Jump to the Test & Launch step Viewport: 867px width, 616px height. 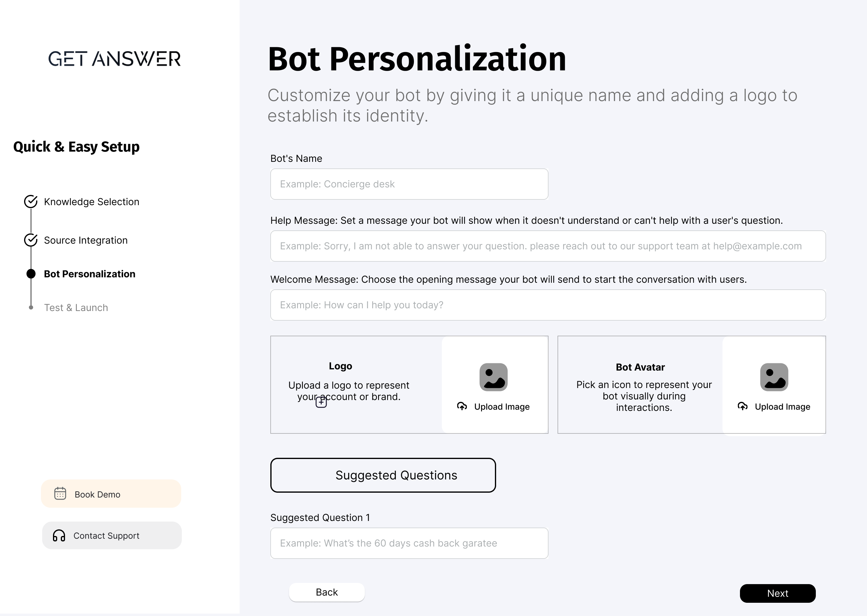pos(76,308)
